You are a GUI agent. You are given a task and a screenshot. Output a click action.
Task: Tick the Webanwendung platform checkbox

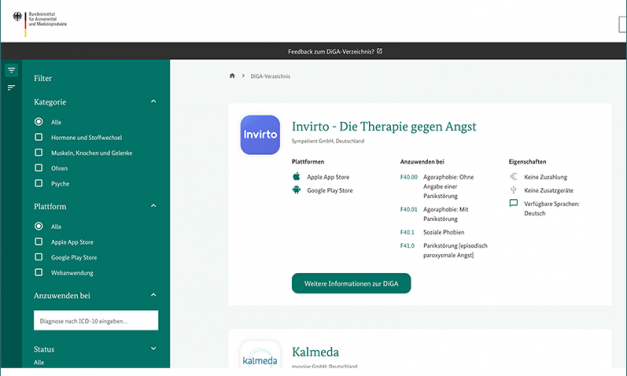point(38,272)
